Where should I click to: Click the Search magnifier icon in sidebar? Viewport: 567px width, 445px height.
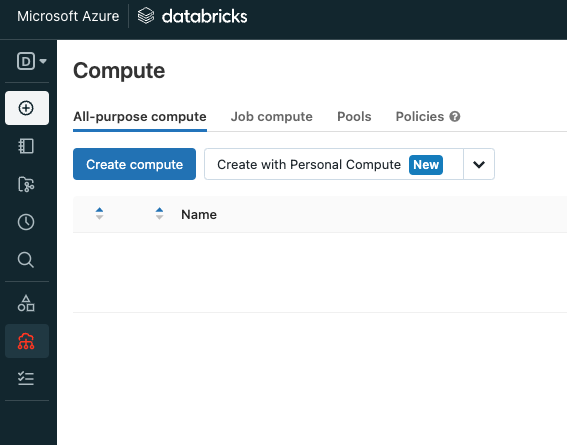(x=26, y=260)
